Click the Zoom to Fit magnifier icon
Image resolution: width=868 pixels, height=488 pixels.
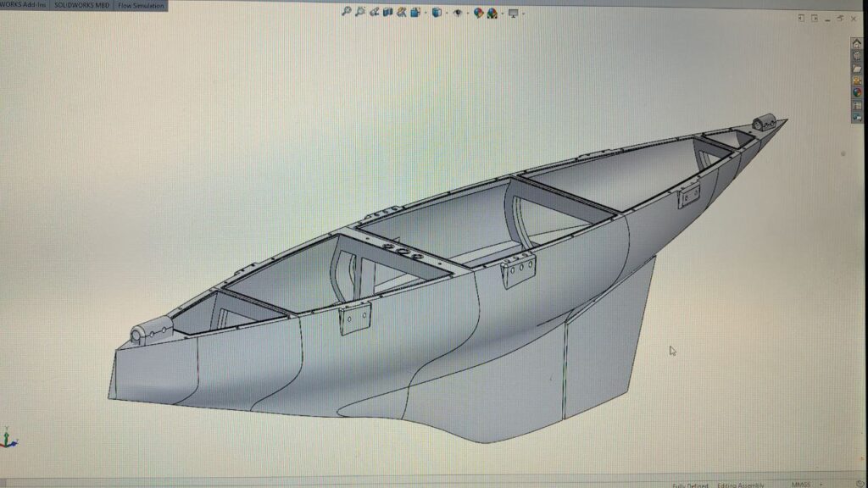[x=347, y=12]
